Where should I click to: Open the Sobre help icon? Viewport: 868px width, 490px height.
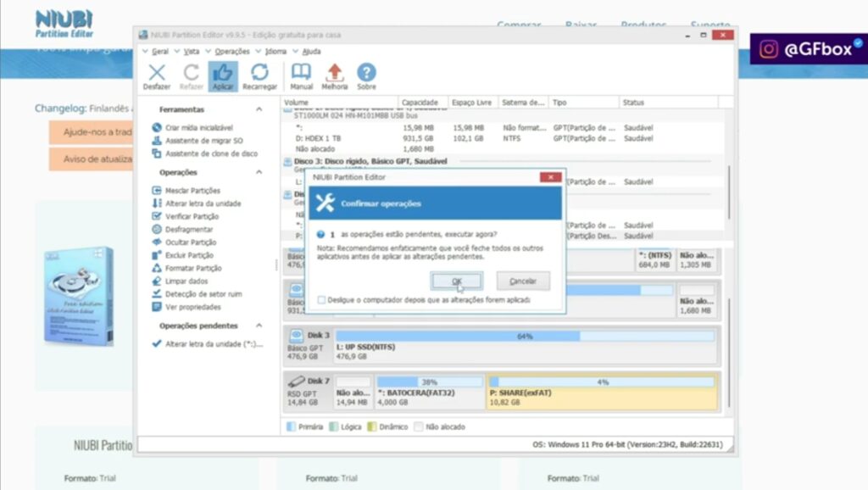pos(366,73)
